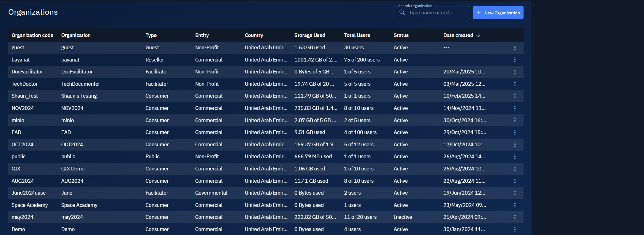Open more options for GIX Demo row
644x235 pixels.
(x=515, y=169)
